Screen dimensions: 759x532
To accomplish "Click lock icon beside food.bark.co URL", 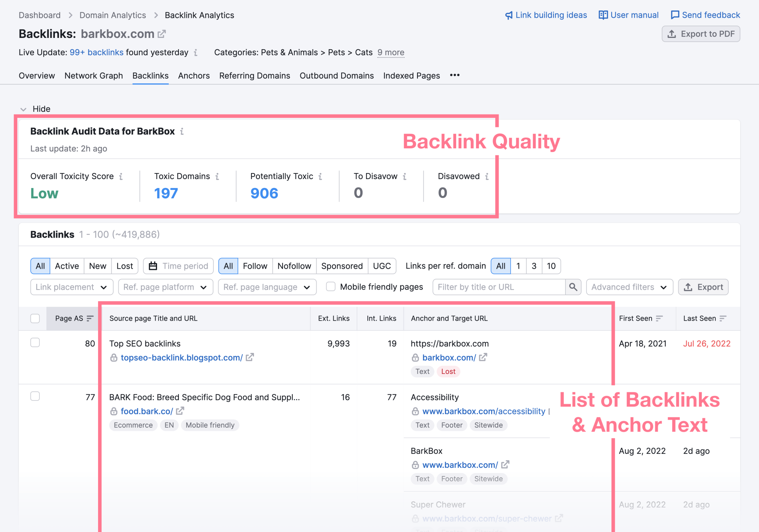I will 114,411.
